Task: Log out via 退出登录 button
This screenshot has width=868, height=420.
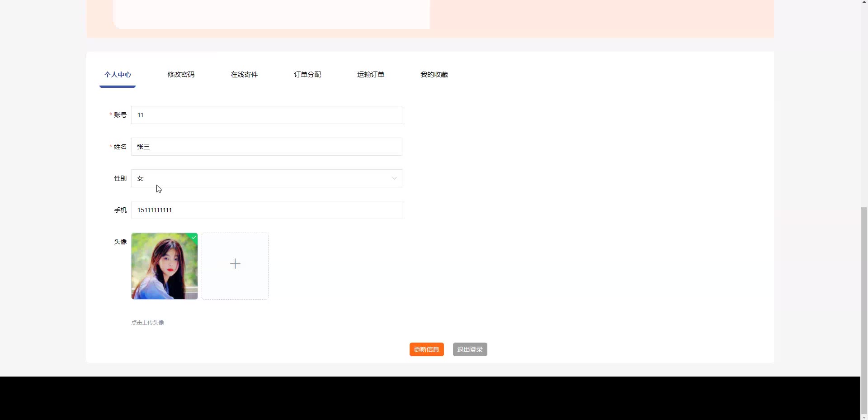Action: pyautogui.click(x=470, y=349)
